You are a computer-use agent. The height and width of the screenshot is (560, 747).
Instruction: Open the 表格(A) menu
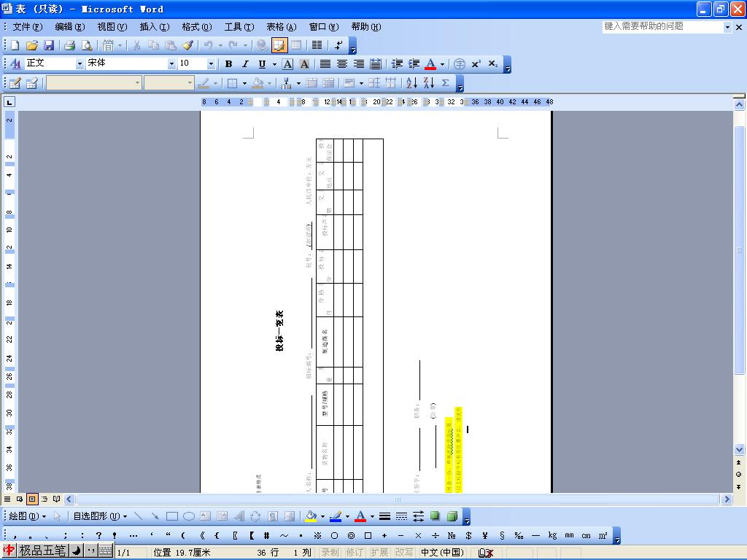[x=281, y=27]
